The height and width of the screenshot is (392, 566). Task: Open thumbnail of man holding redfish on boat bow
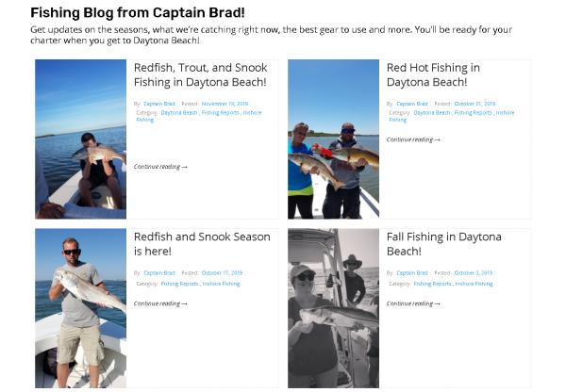coord(81,139)
